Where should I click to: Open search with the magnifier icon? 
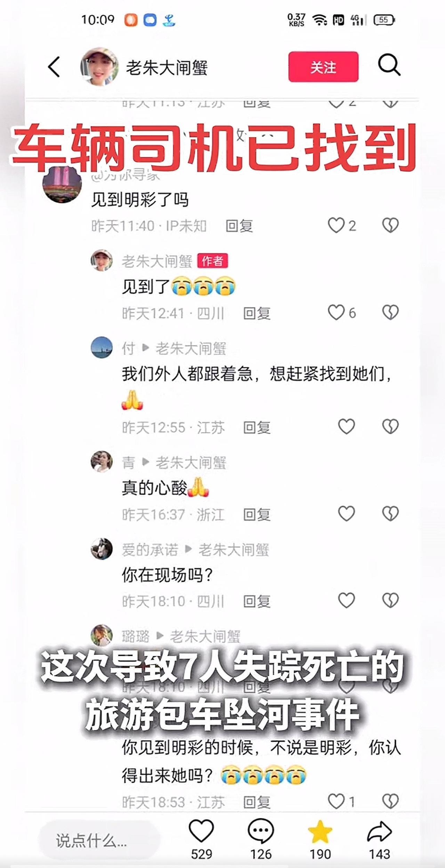coord(389,65)
